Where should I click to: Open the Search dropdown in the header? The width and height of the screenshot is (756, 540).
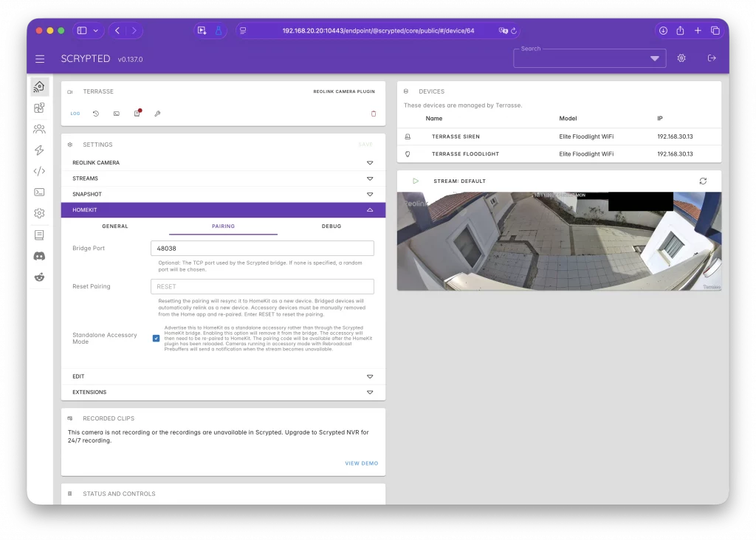point(654,59)
